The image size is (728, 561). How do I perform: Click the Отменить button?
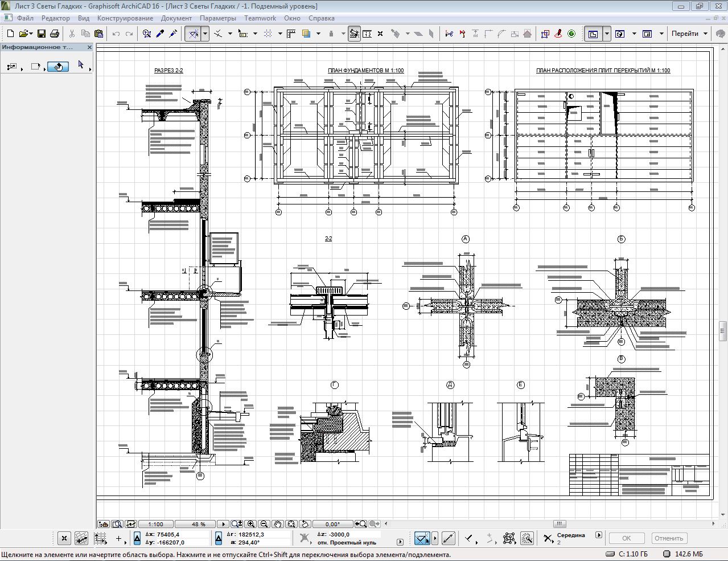point(668,538)
